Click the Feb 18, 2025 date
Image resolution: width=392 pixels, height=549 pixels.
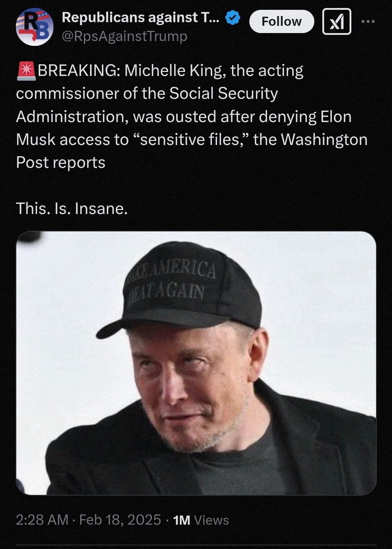click(x=120, y=520)
